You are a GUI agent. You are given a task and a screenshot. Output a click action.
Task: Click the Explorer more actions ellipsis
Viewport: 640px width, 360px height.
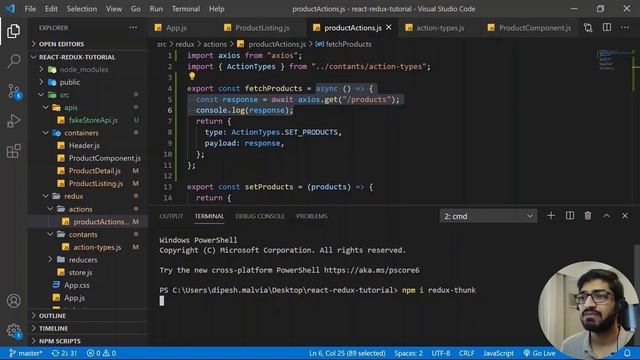[x=133, y=28]
